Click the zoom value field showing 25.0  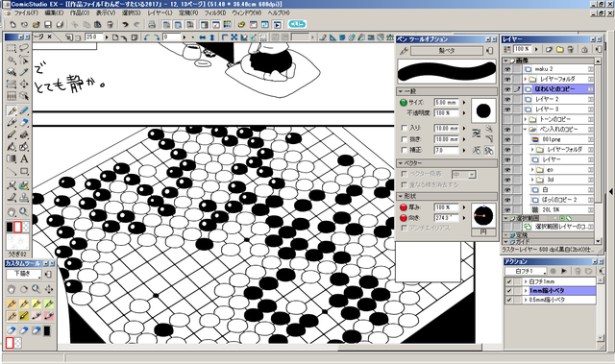(x=94, y=37)
